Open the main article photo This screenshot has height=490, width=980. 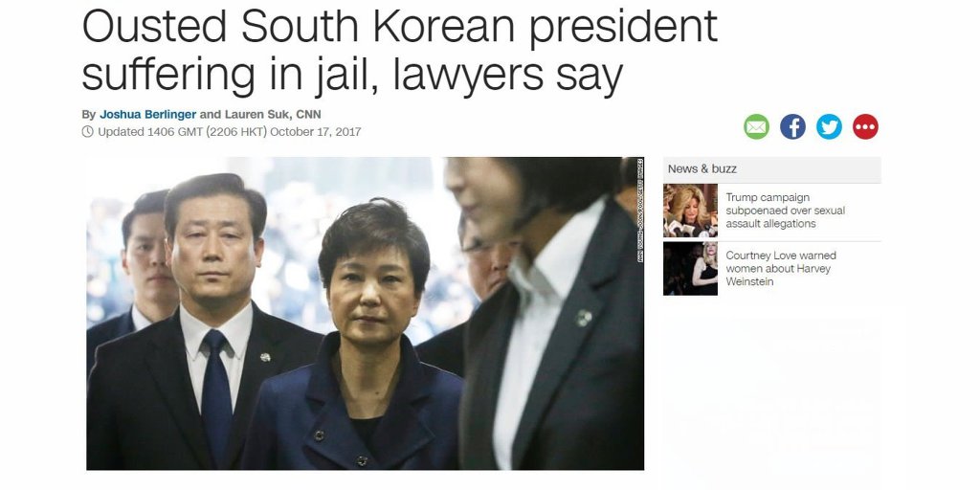[365, 313]
